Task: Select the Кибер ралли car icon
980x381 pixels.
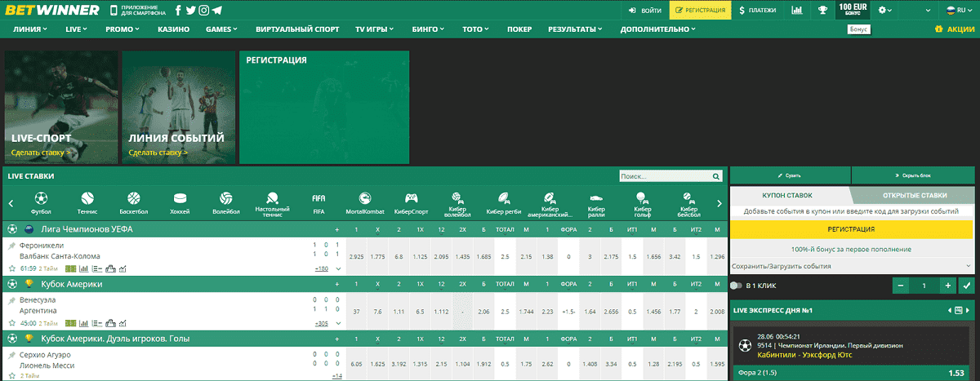Action: coord(596,197)
